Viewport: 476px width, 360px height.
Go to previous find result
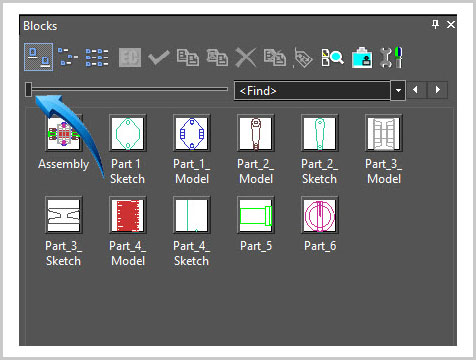415,90
